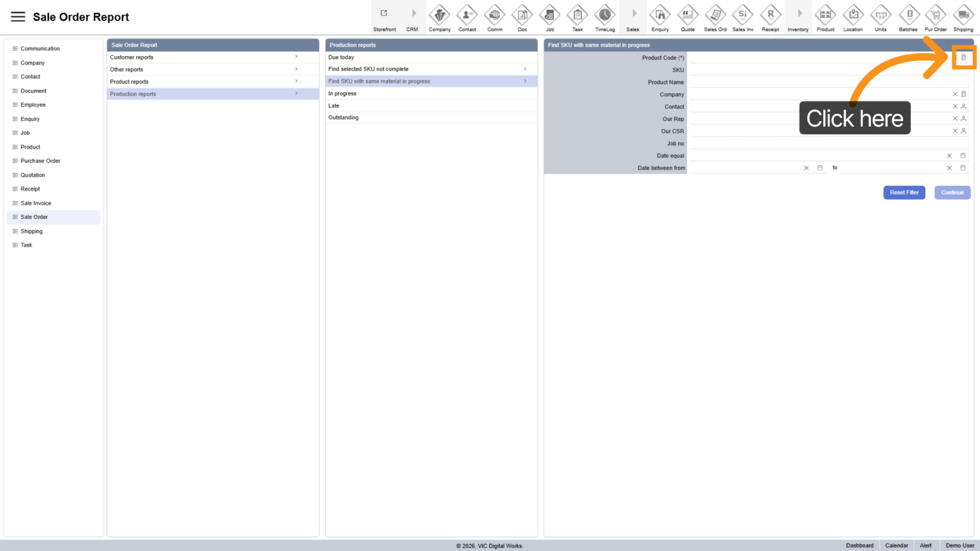
Task: Clear the Date equal field
Action: coord(949,156)
